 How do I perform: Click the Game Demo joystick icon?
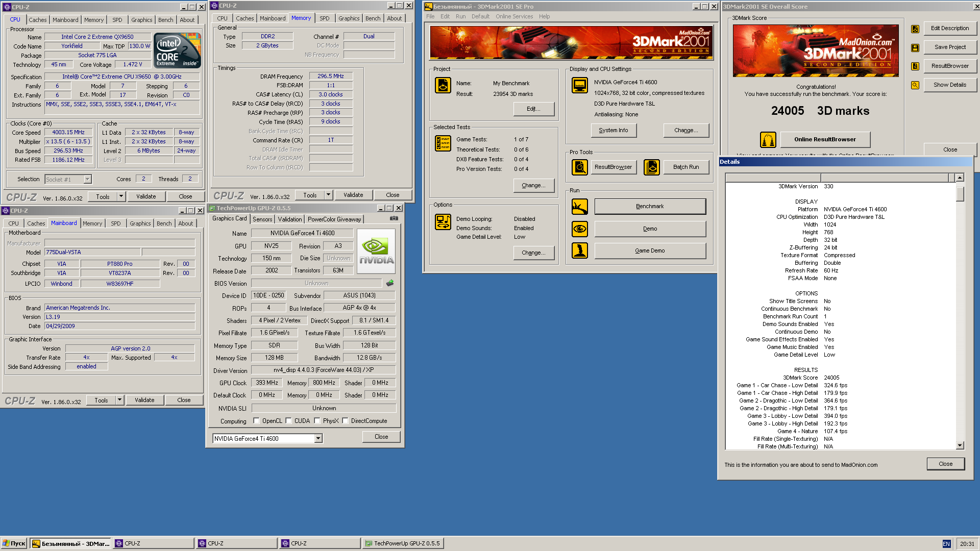coord(579,251)
